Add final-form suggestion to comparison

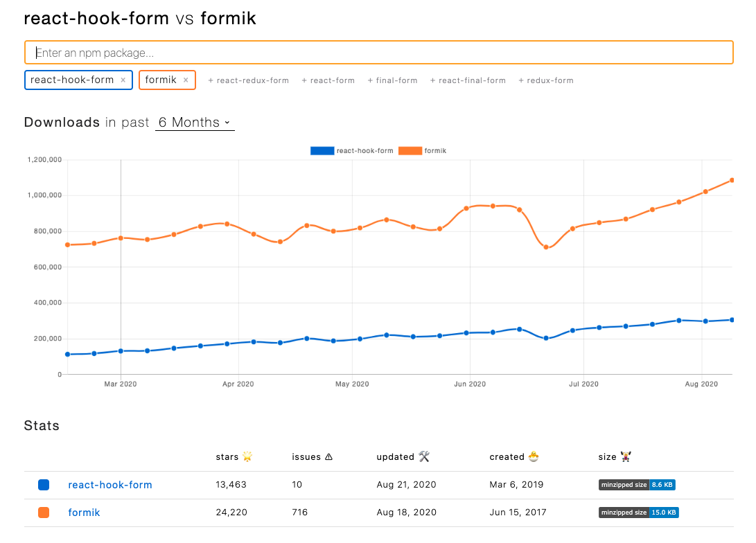pyautogui.click(x=393, y=80)
